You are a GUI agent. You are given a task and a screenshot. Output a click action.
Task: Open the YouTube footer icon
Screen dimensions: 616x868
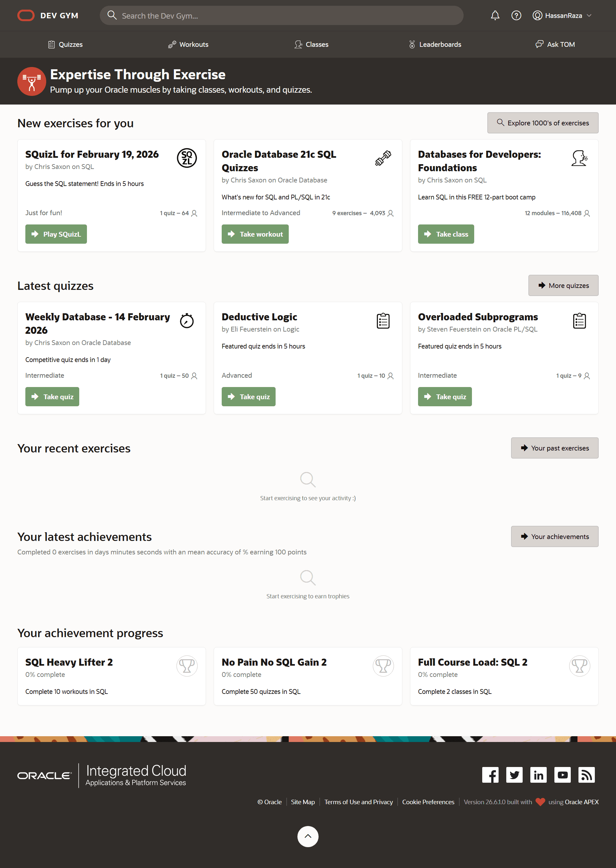(x=562, y=775)
